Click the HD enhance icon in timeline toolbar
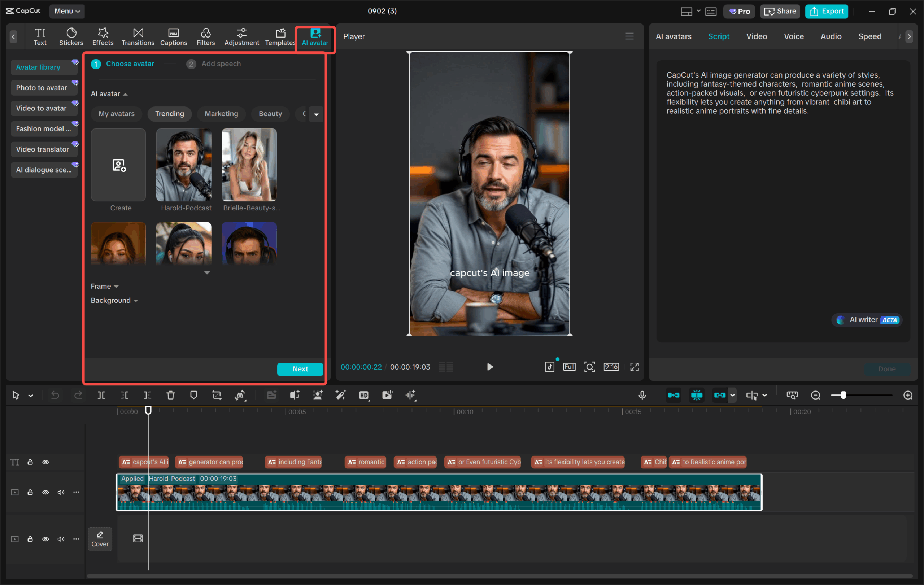This screenshot has width=924, height=585. (364, 395)
